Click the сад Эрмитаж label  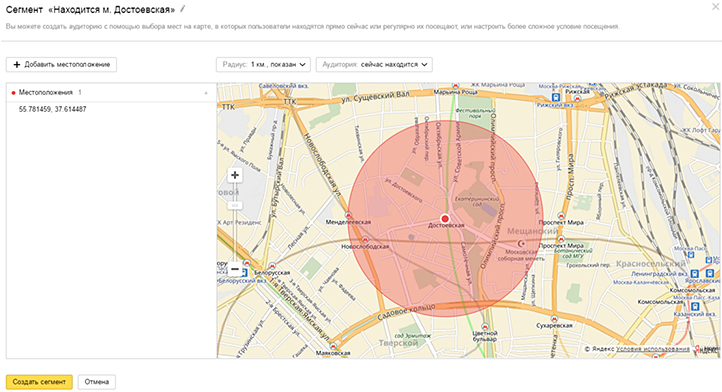click(412, 336)
